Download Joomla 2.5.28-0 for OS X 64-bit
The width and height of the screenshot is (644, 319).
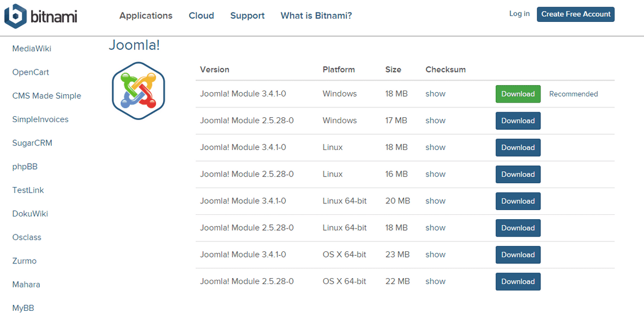tap(518, 281)
